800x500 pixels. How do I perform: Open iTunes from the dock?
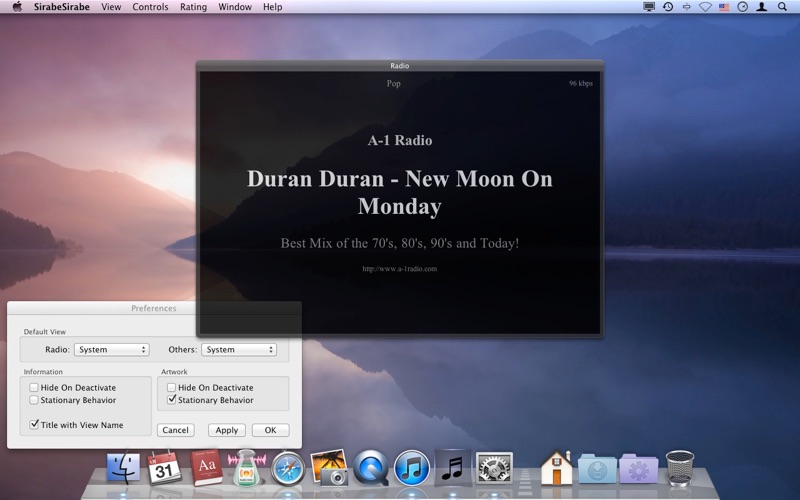[412, 468]
